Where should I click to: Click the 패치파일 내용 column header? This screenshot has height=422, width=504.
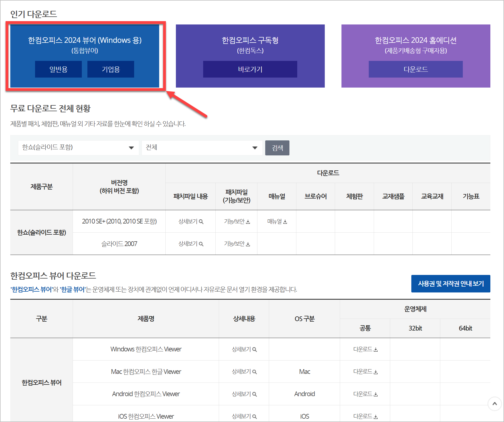point(191,196)
